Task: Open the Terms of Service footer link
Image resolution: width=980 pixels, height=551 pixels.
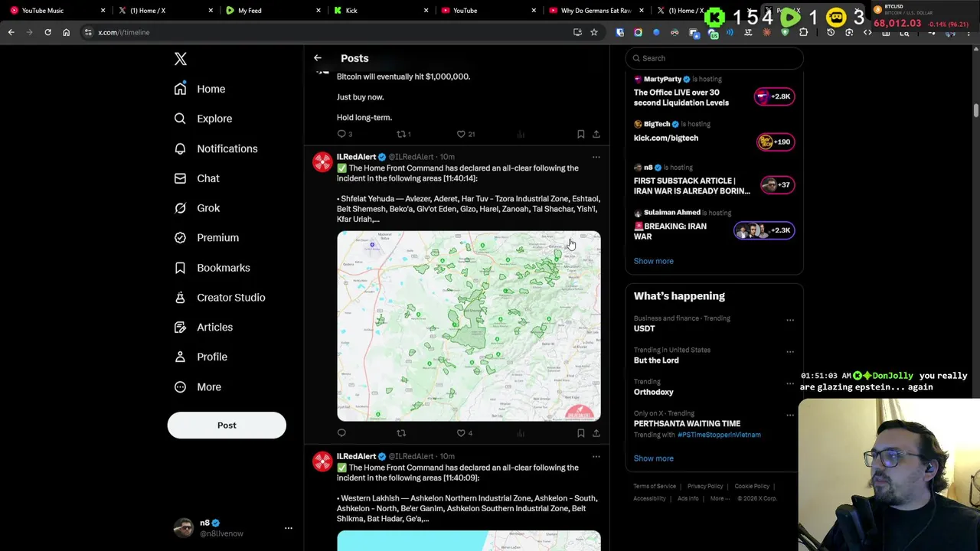Action: [x=655, y=486]
